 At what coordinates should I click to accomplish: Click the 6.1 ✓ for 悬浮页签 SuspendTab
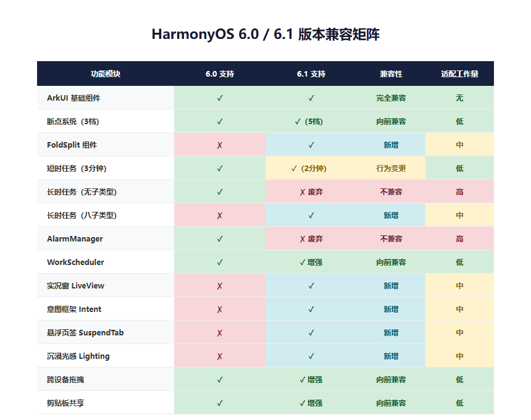pos(311,333)
